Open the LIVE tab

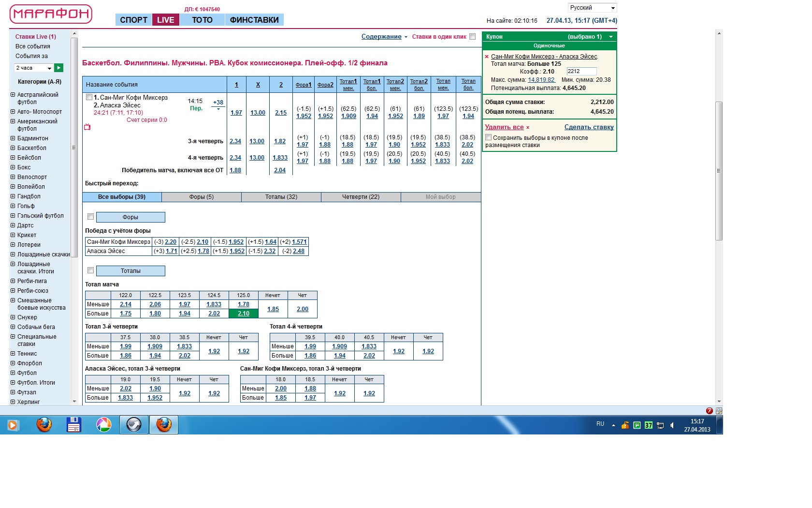[165, 20]
